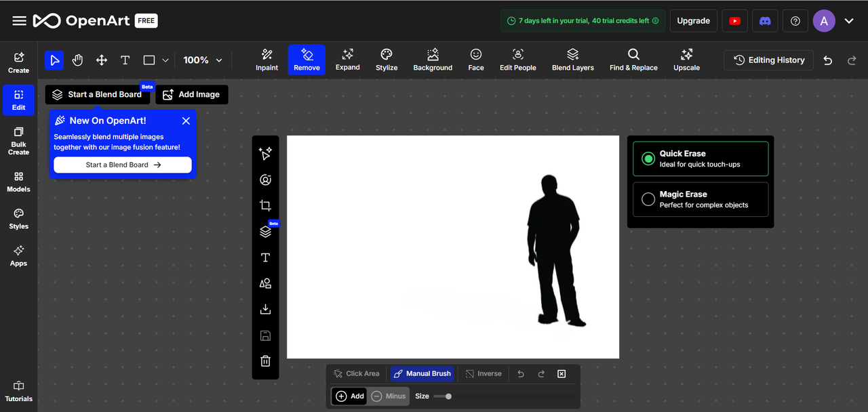Open the hamburger main menu
Image resolution: width=868 pixels, height=412 pixels.
[19, 21]
